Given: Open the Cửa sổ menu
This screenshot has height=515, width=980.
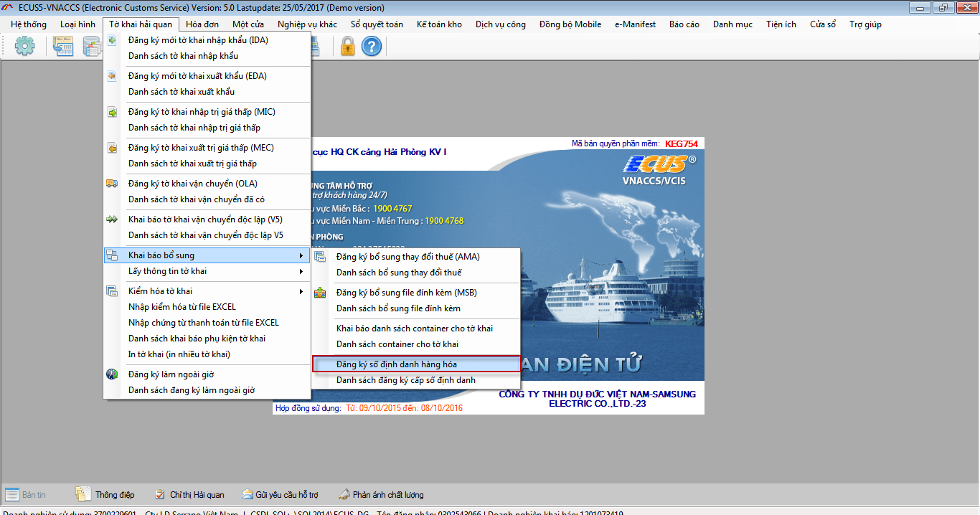Looking at the screenshot, I should [823, 24].
